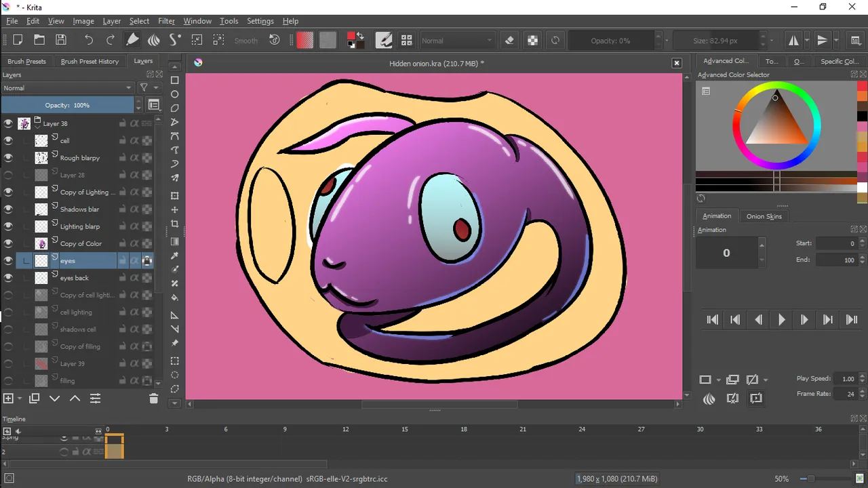Select the Rectangle tool in toolbox
This screenshot has width=868, height=488.
[x=174, y=81]
